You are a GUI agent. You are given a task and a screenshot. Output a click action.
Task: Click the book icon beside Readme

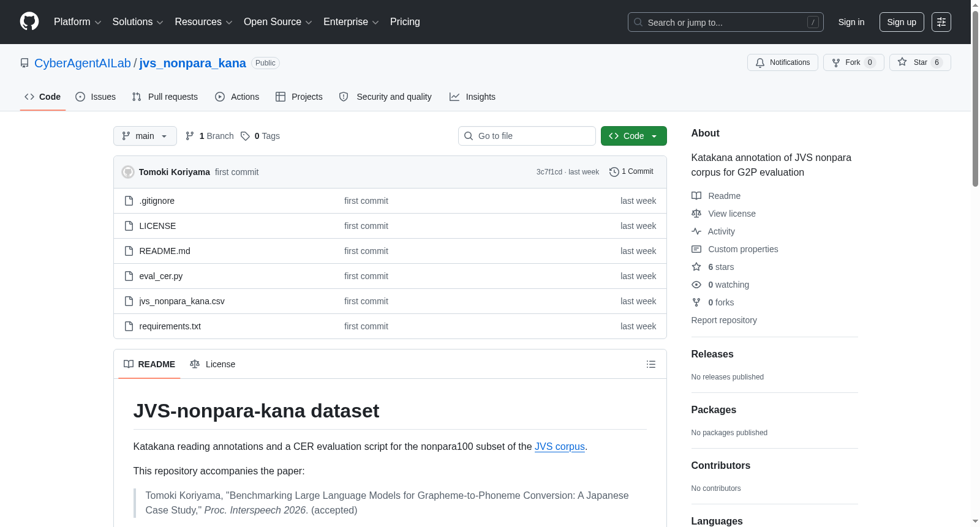pyautogui.click(x=696, y=196)
